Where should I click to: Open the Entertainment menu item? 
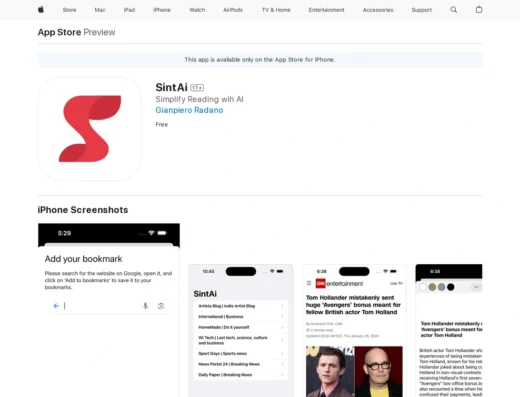pyautogui.click(x=326, y=10)
